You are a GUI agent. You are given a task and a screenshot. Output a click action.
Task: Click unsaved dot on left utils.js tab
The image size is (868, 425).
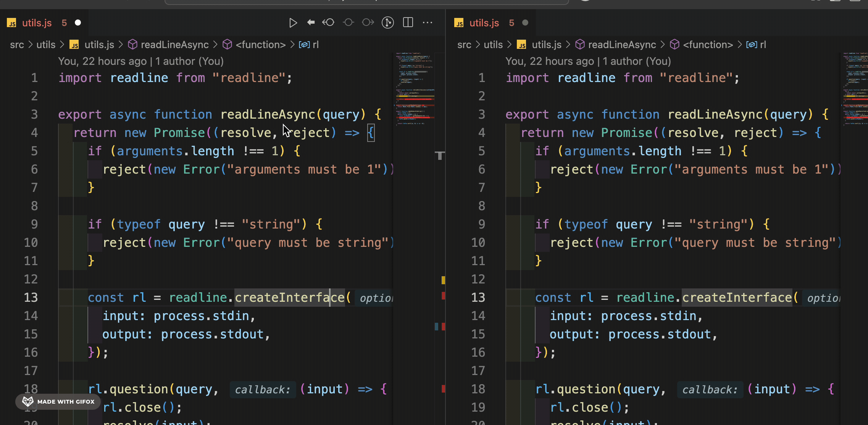78,23
